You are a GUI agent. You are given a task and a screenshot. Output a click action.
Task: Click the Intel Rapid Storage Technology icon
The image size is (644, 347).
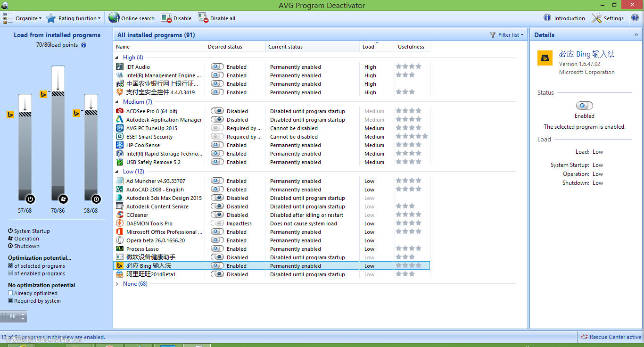pyautogui.click(x=120, y=154)
